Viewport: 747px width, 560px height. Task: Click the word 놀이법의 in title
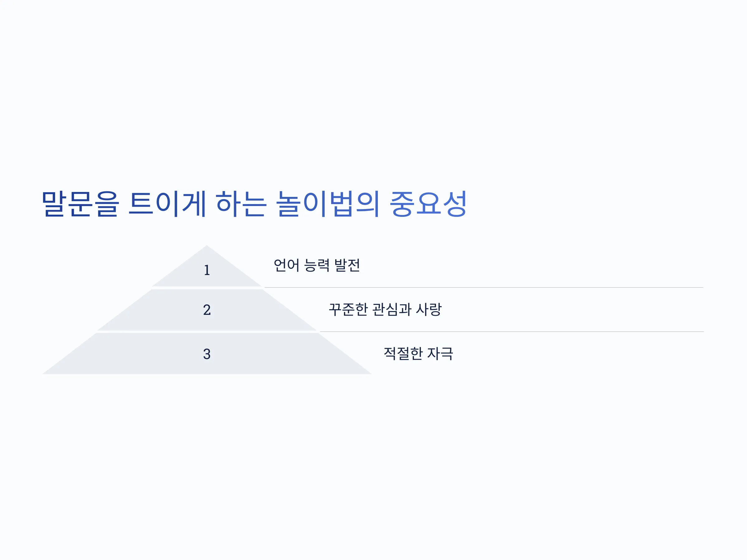[x=327, y=204]
